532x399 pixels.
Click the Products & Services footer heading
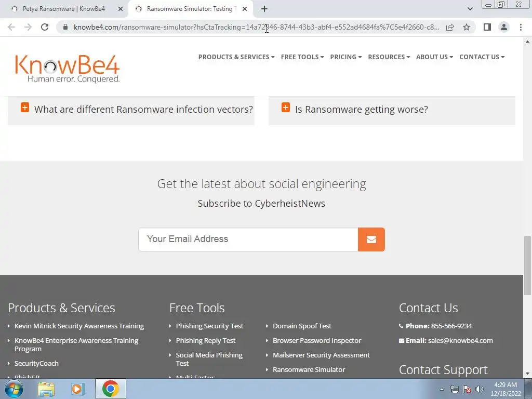click(61, 308)
